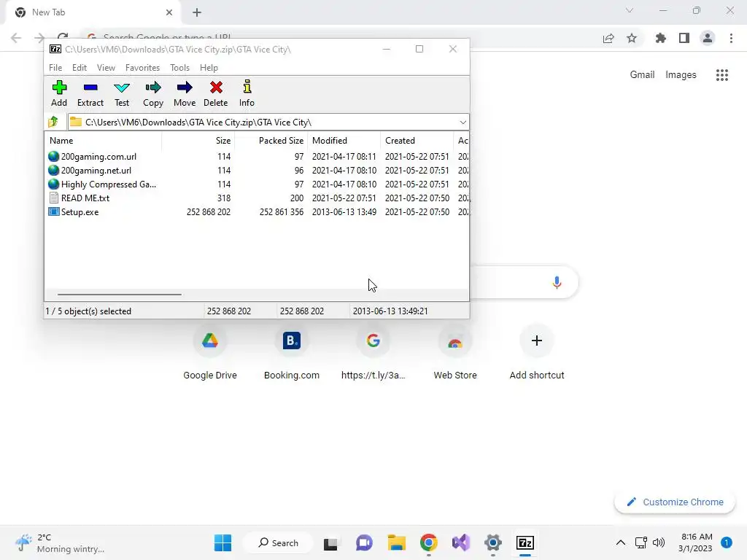
Task: Close the New Tab in Chrome
Action: click(169, 12)
